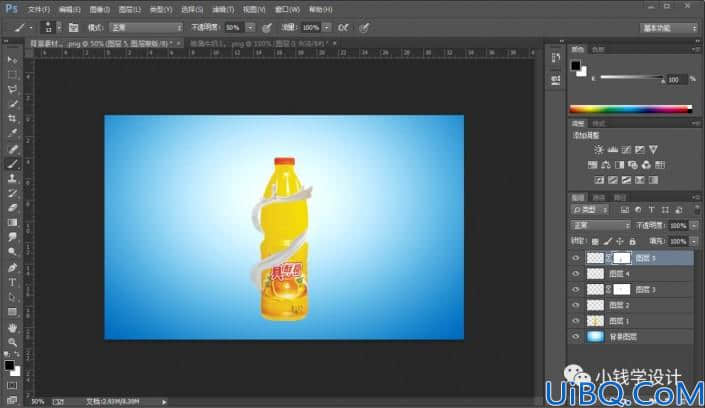Select the Eraser tool

(12, 208)
